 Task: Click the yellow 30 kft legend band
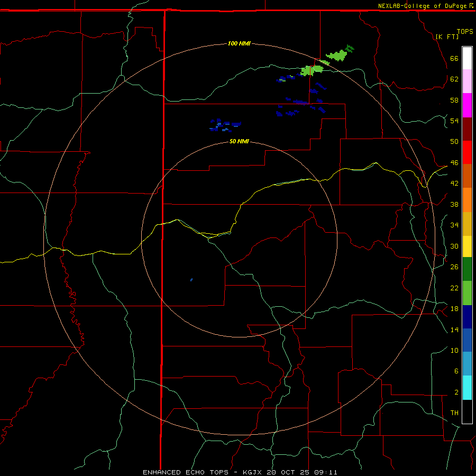click(x=467, y=246)
